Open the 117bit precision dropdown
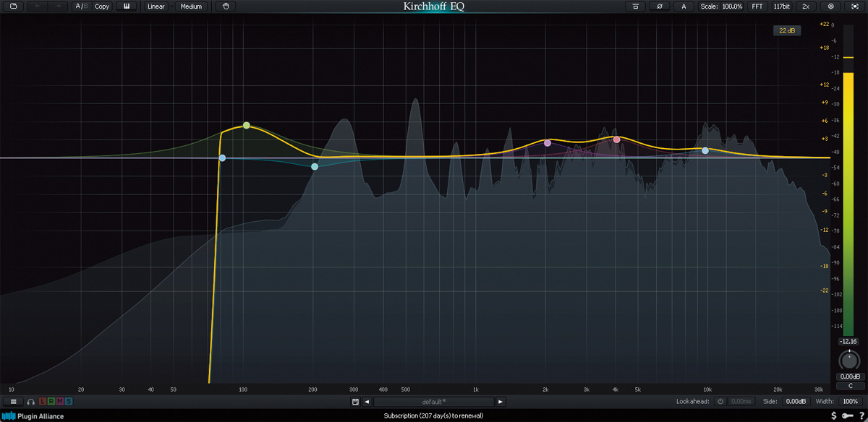 point(782,7)
